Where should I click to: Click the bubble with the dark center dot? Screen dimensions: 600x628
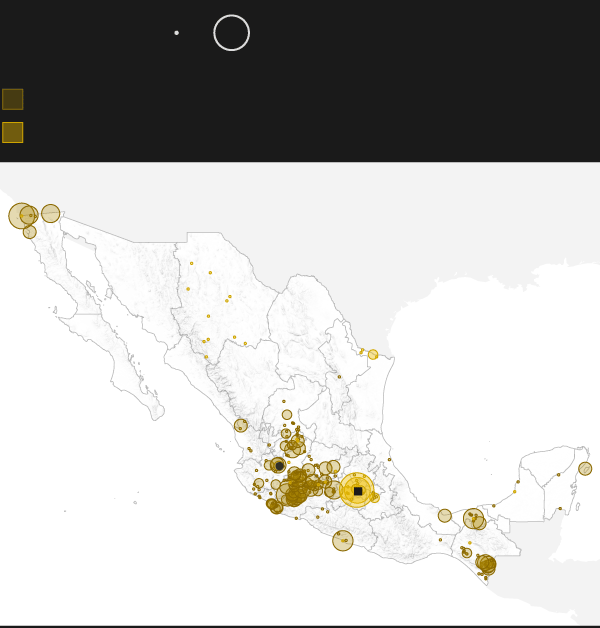coord(279,465)
